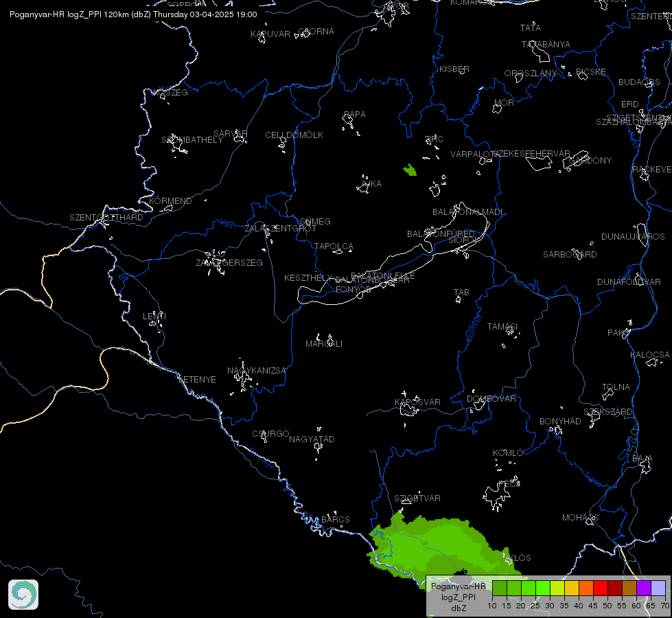Click the KAPUVÁR city label
The width and height of the screenshot is (672, 618).
270,34
